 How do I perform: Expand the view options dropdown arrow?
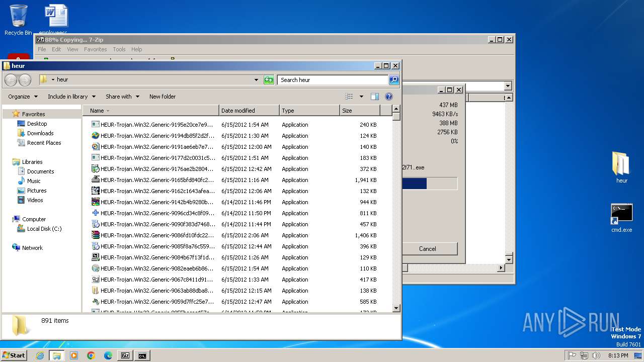point(361,97)
